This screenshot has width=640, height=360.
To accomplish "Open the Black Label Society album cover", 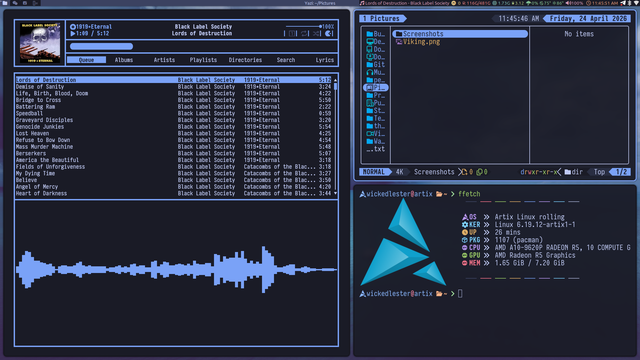I will click(x=40, y=42).
